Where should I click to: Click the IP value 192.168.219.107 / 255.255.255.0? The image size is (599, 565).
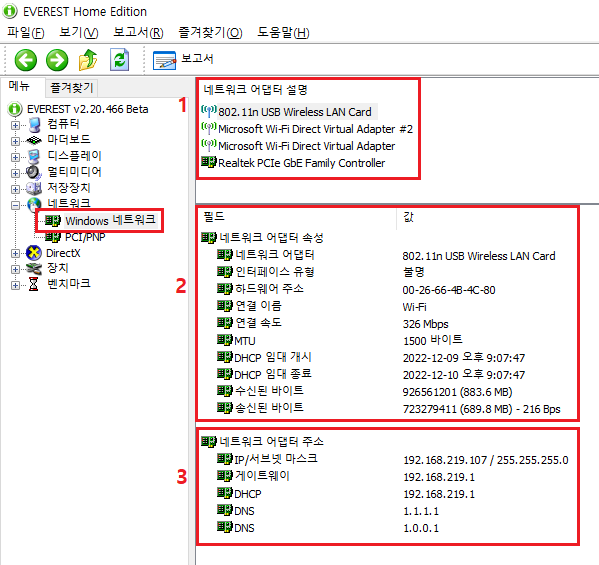[x=486, y=460]
